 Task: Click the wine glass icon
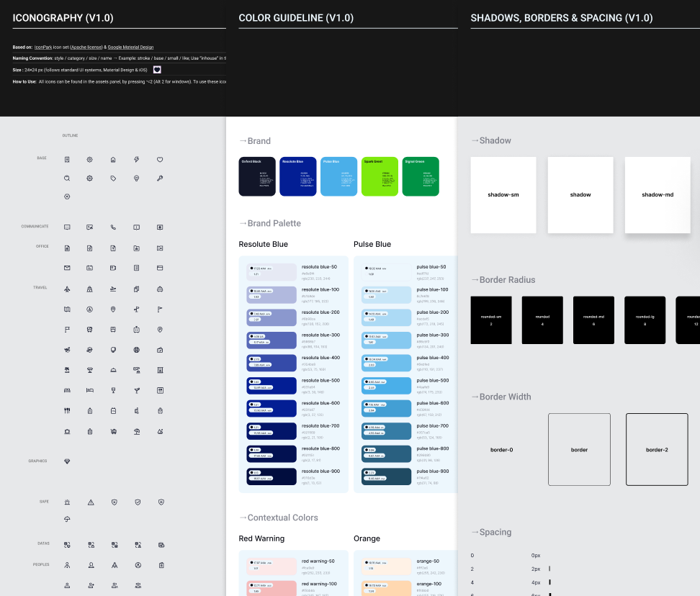[x=113, y=390]
